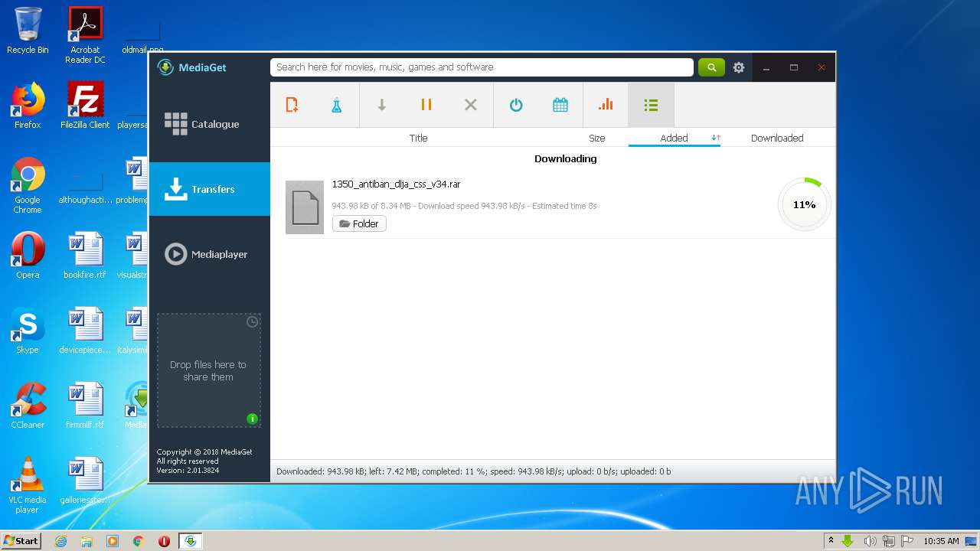The width and height of the screenshot is (980, 551).
Task: Sort by Title column header
Action: [x=418, y=139]
